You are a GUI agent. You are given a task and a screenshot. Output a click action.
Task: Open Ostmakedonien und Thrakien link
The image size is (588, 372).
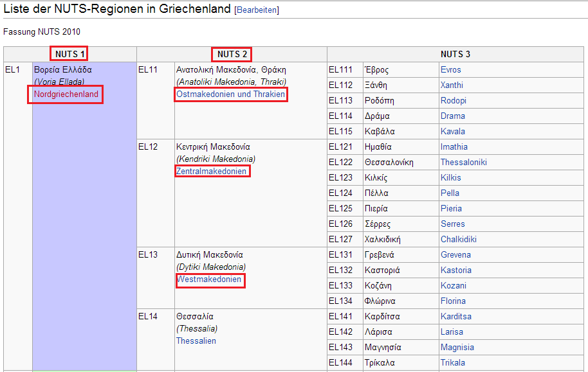coord(230,94)
